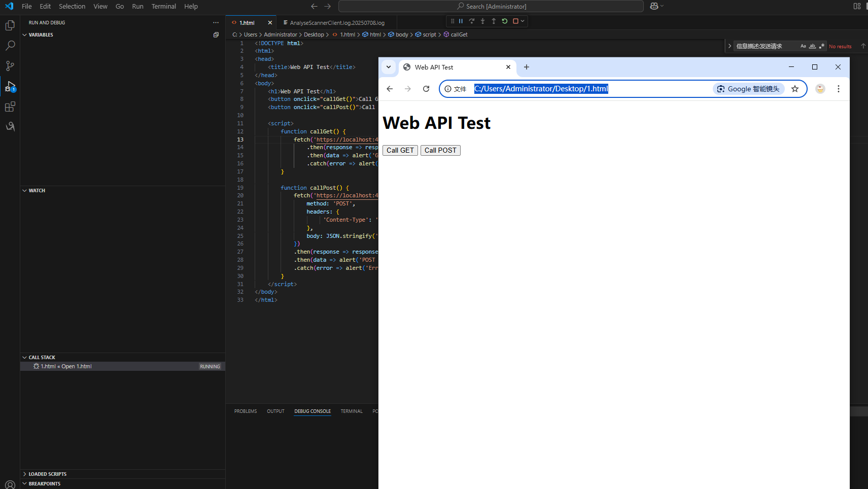The width and height of the screenshot is (868, 489).
Task: Open the Terminal menu
Action: [163, 7]
